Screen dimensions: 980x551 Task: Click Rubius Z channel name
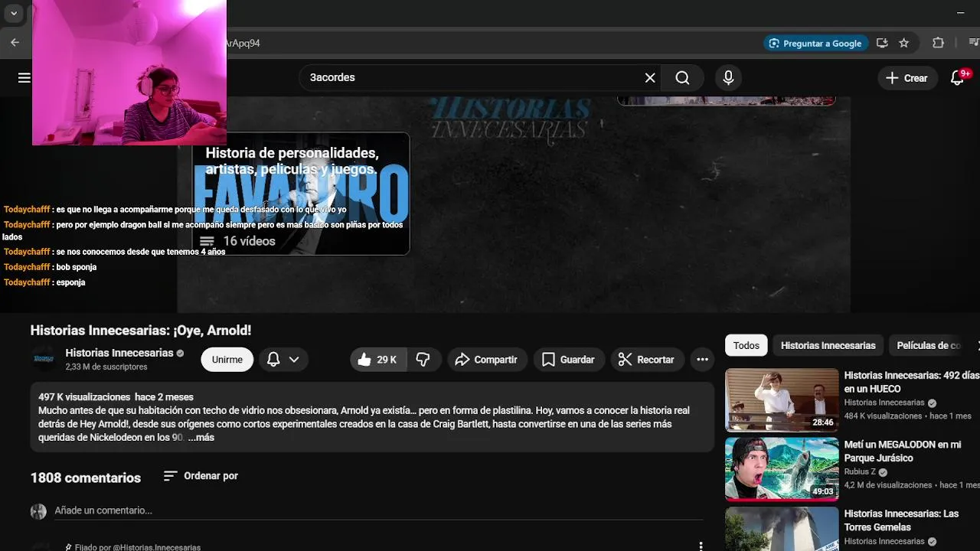tap(860, 472)
